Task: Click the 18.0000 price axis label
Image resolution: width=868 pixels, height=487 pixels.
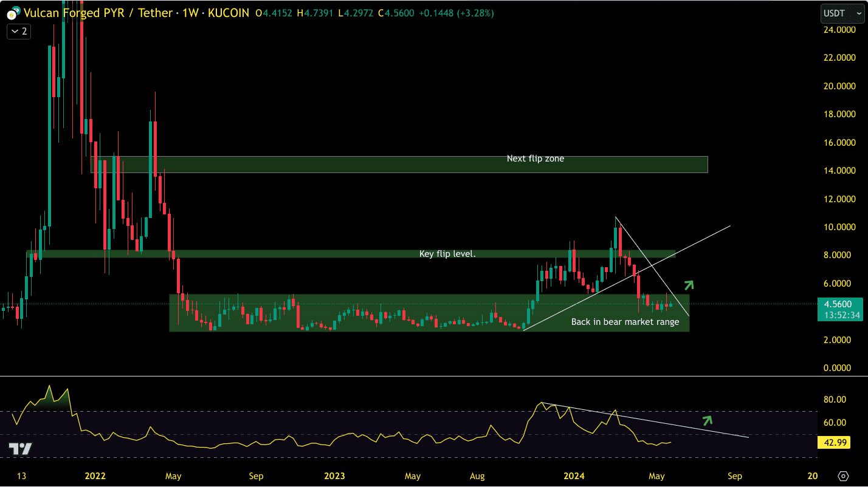Action: click(838, 114)
